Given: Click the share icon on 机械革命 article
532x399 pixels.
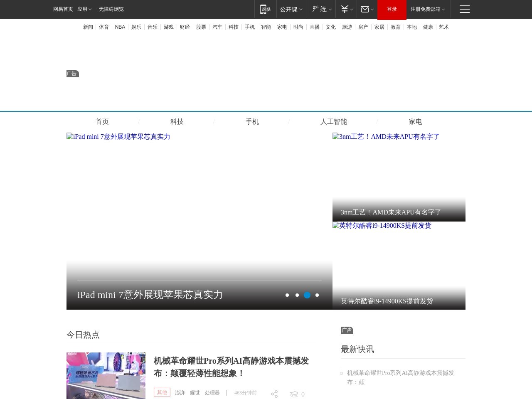Looking at the screenshot, I should (x=274, y=394).
